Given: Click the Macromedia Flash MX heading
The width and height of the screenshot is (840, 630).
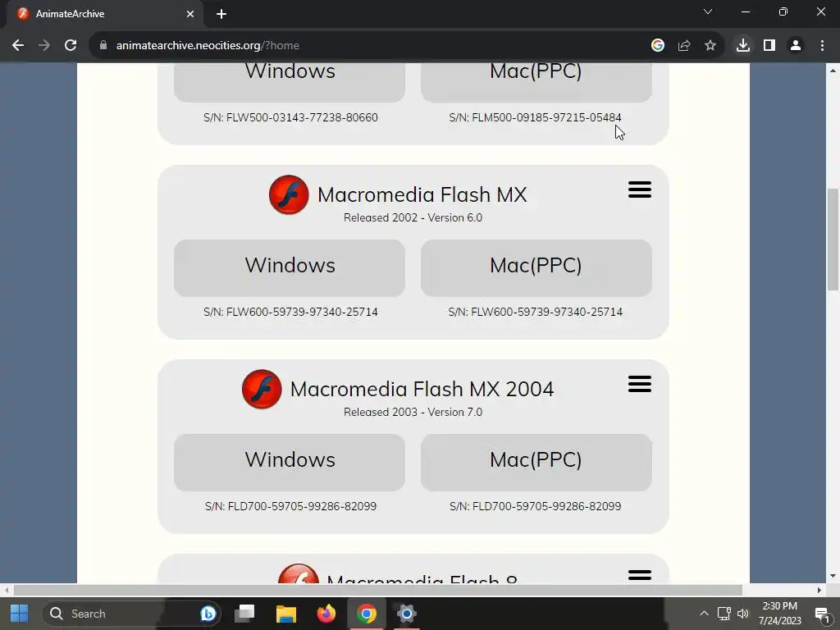Looking at the screenshot, I should pyautogui.click(x=422, y=194).
